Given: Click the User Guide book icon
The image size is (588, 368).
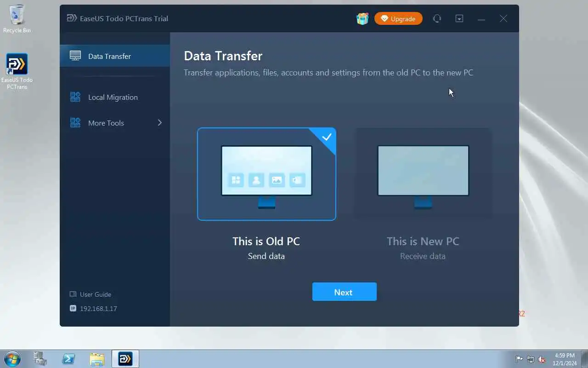Looking at the screenshot, I should pyautogui.click(x=73, y=294).
